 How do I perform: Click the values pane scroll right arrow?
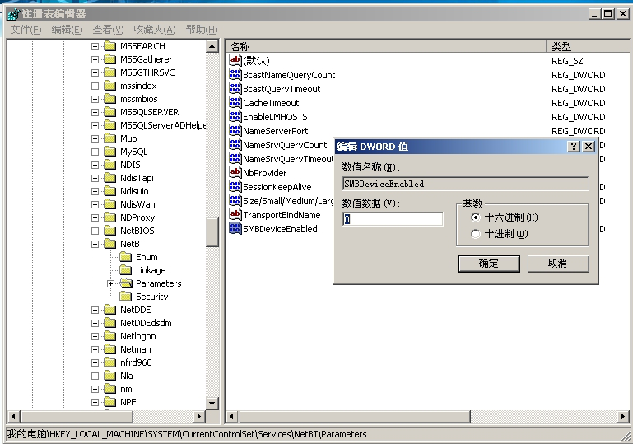point(623,416)
